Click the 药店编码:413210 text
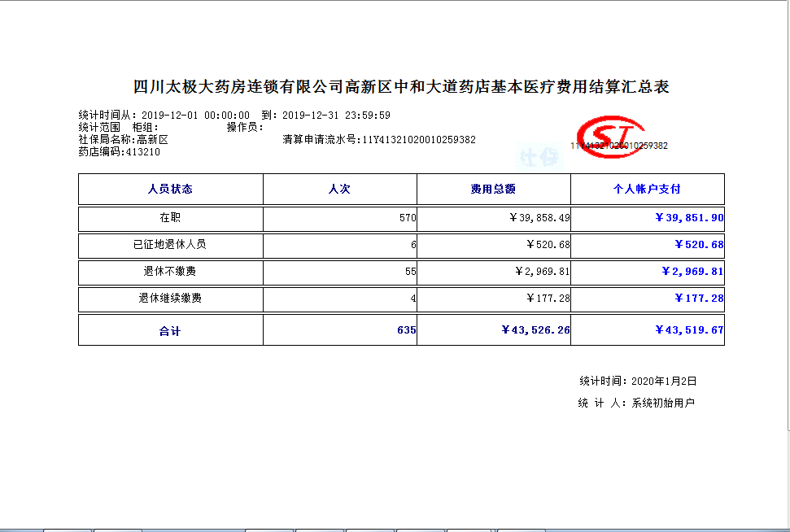 [120, 151]
